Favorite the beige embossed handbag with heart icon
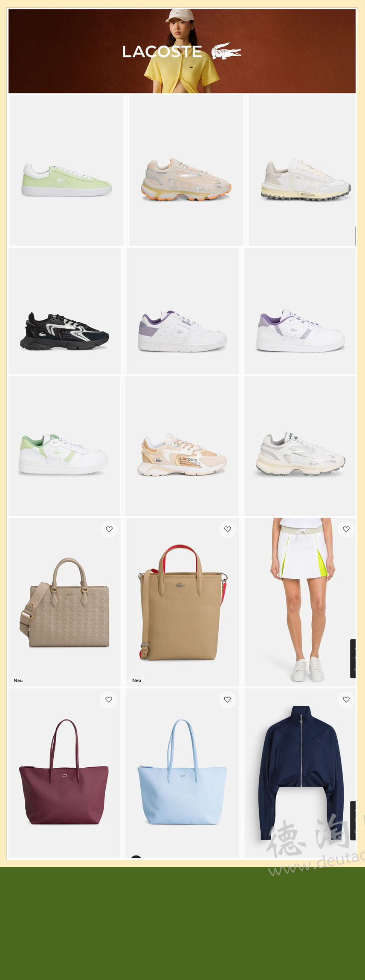This screenshot has width=365, height=980. coord(109,529)
